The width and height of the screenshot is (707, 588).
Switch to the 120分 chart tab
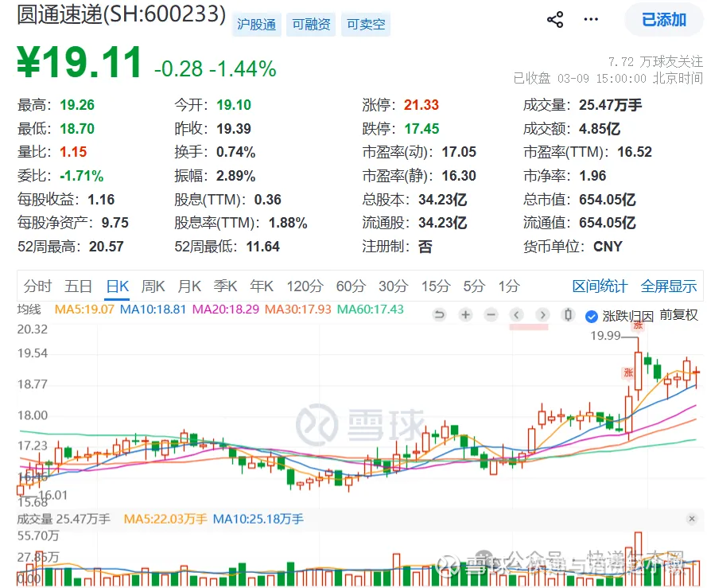pyautogui.click(x=305, y=286)
